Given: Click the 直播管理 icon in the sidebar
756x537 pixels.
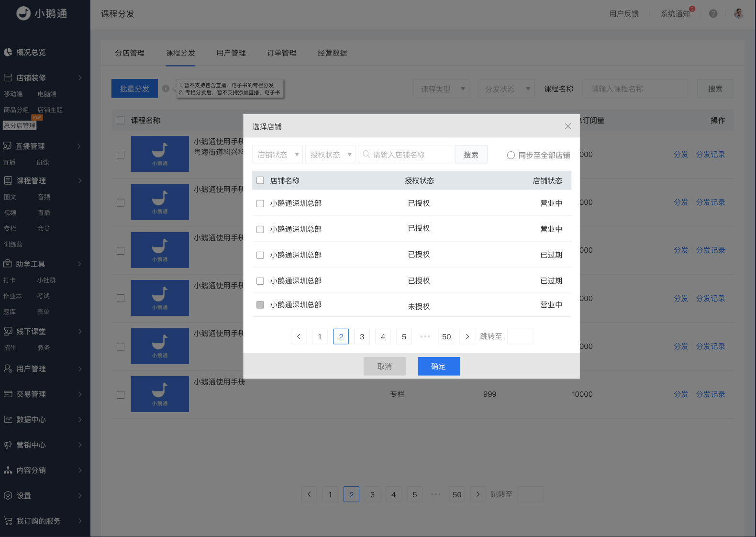Looking at the screenshot, I should 8,146.
